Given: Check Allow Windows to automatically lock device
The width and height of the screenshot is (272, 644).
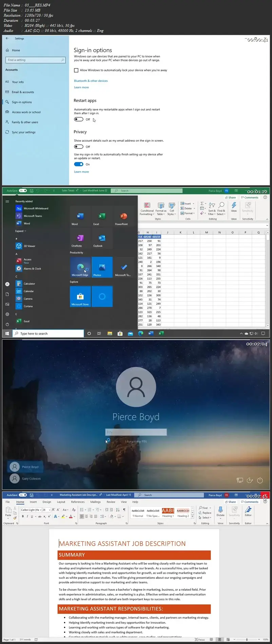Looking at the screenshot, I should click(76, 70).
